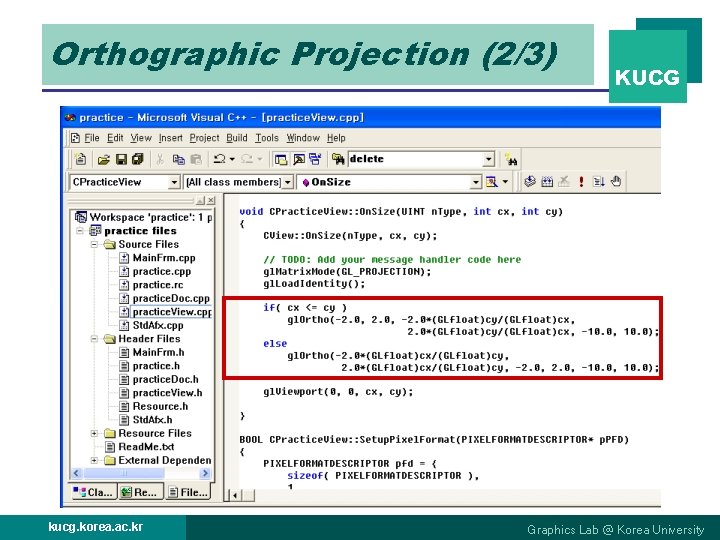Switch to the ResourceView tab
This screenshot has width=720, height=540.
tap(140, 492)
